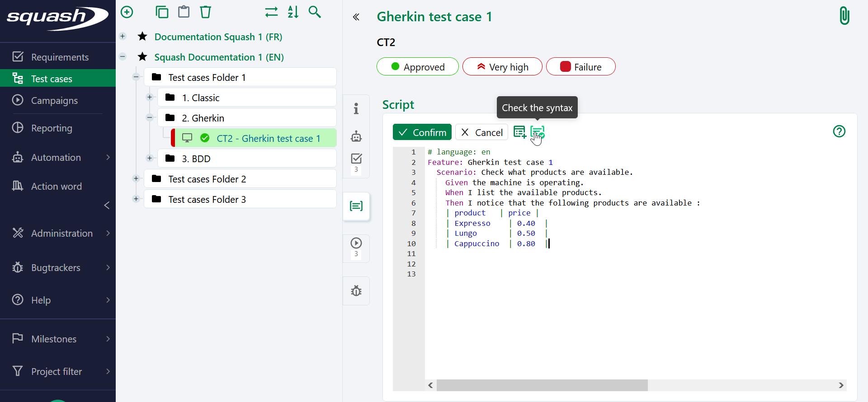Expand the 1. Classic folder

click(x=150, y=98)
